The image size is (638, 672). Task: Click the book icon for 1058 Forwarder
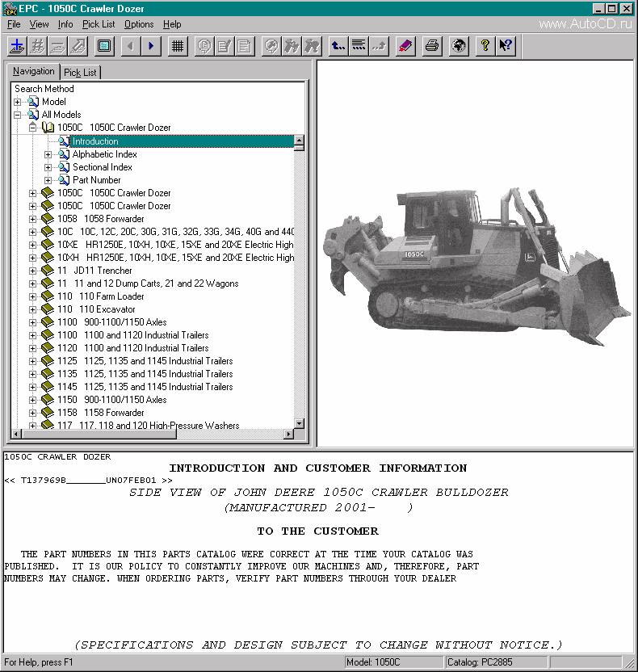[x=48, y=219]
